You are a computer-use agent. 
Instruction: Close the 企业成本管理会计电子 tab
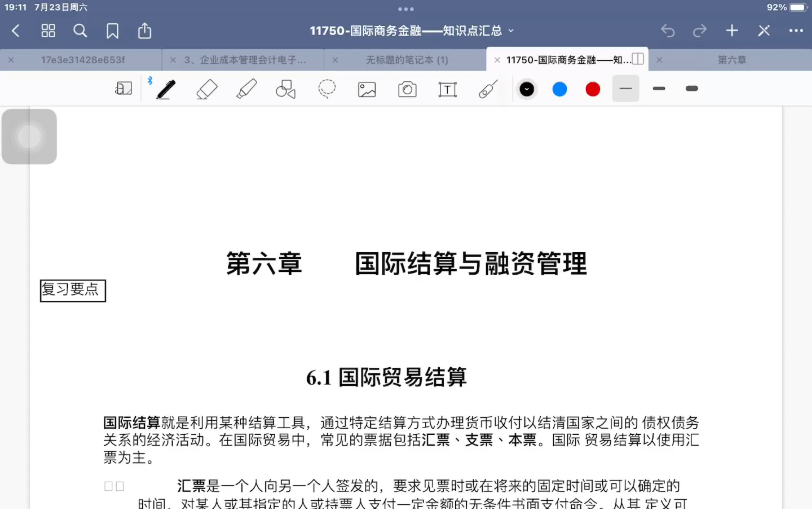click(x=173, y=60)
